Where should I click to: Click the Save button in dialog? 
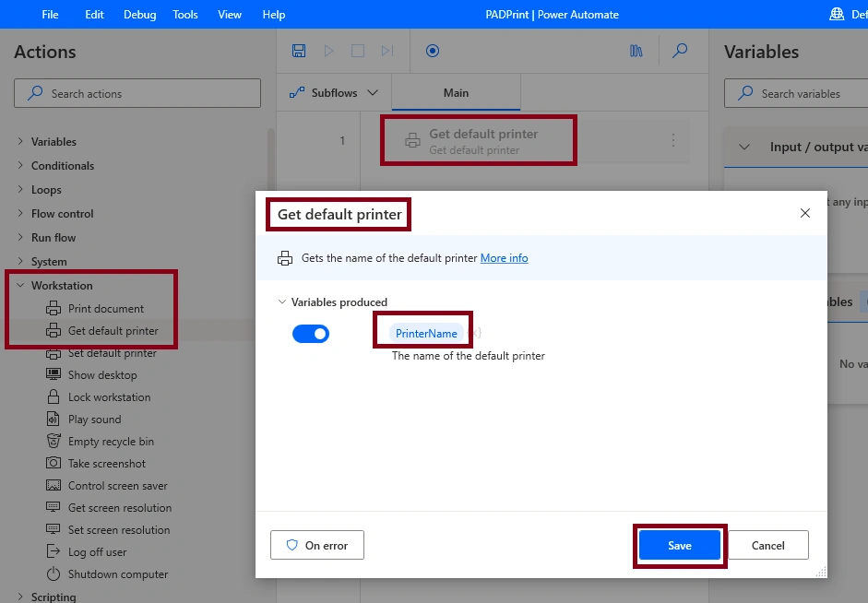pyautogui.click(x=680, y=546)
